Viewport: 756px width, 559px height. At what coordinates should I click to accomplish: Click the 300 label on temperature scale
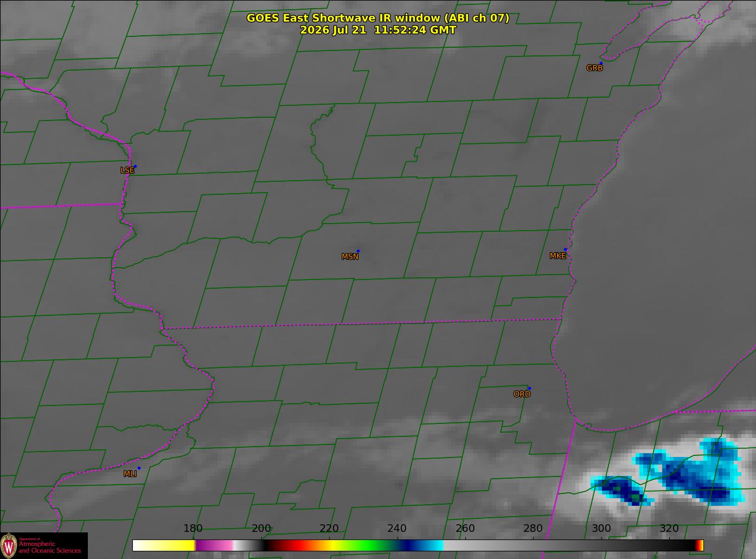(601, 529)
